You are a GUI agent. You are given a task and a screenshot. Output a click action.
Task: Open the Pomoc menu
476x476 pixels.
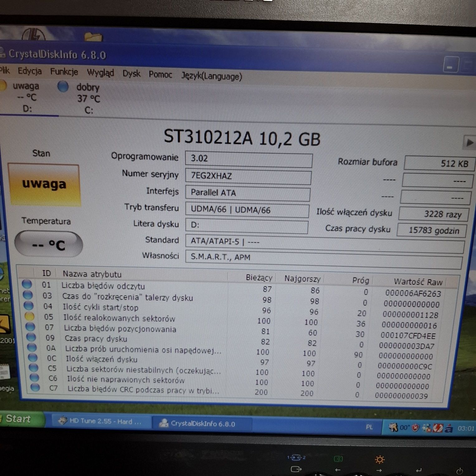pyautogui.click(x=160, y=74)
